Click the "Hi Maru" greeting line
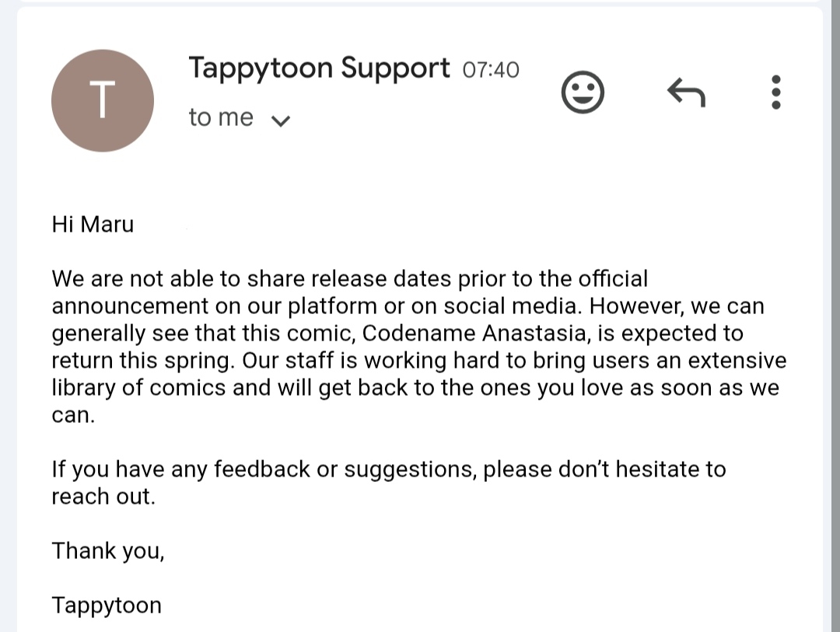The width and height of the screenshot is (840, 632). click(93, 225)
